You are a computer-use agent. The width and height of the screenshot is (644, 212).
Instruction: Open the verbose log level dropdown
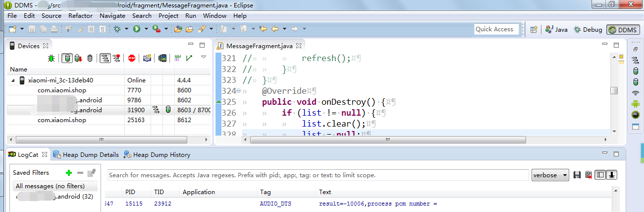click(x=550, y=175)
